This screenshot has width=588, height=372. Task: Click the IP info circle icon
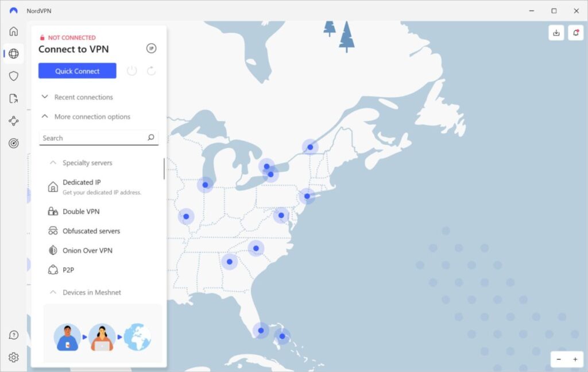point(151,48)
